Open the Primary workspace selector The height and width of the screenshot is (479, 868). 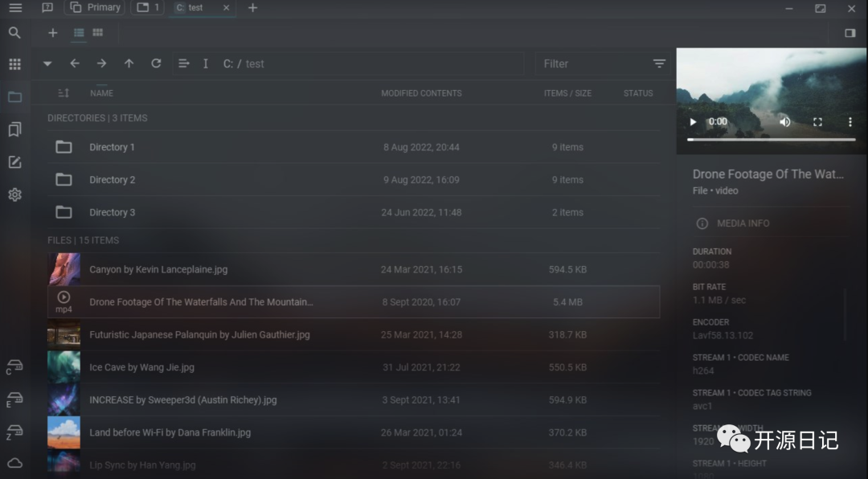[95, 8]
